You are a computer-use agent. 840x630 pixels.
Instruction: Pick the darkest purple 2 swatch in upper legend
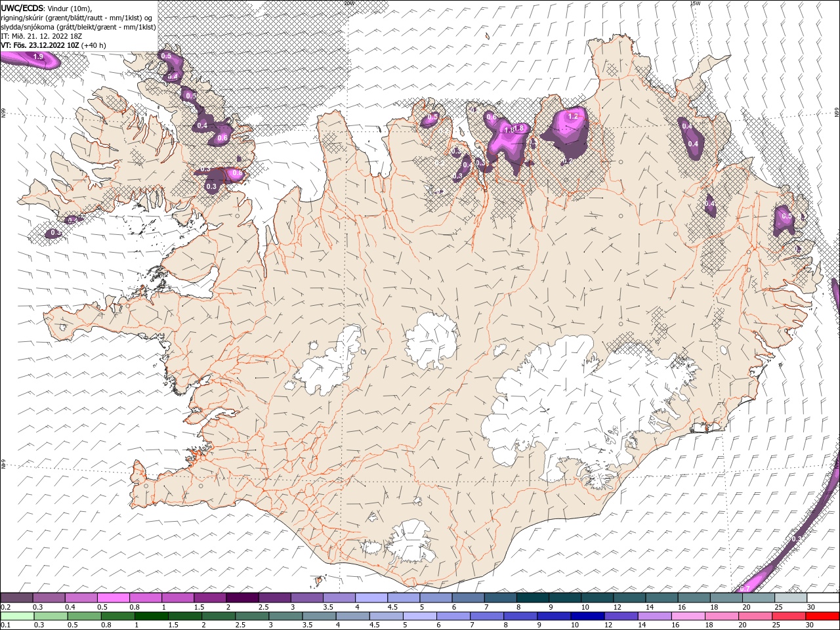tap(242, 597)
